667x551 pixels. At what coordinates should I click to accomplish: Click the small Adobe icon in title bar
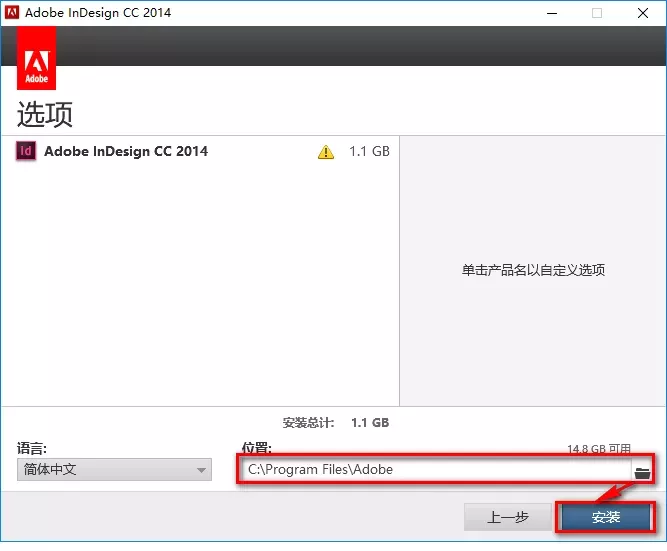point(13,13)
